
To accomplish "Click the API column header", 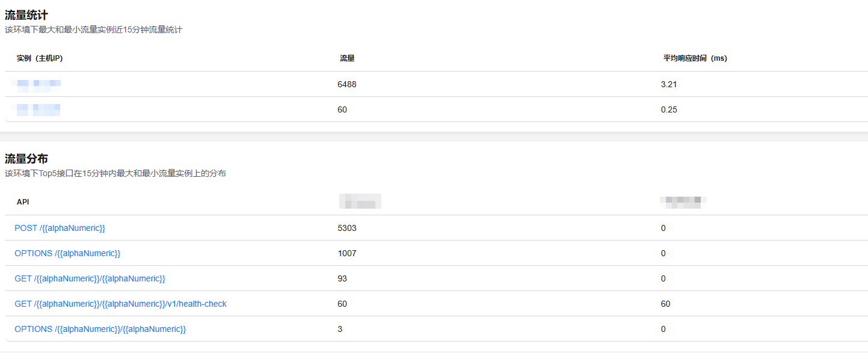I will [x=23, y=202].
